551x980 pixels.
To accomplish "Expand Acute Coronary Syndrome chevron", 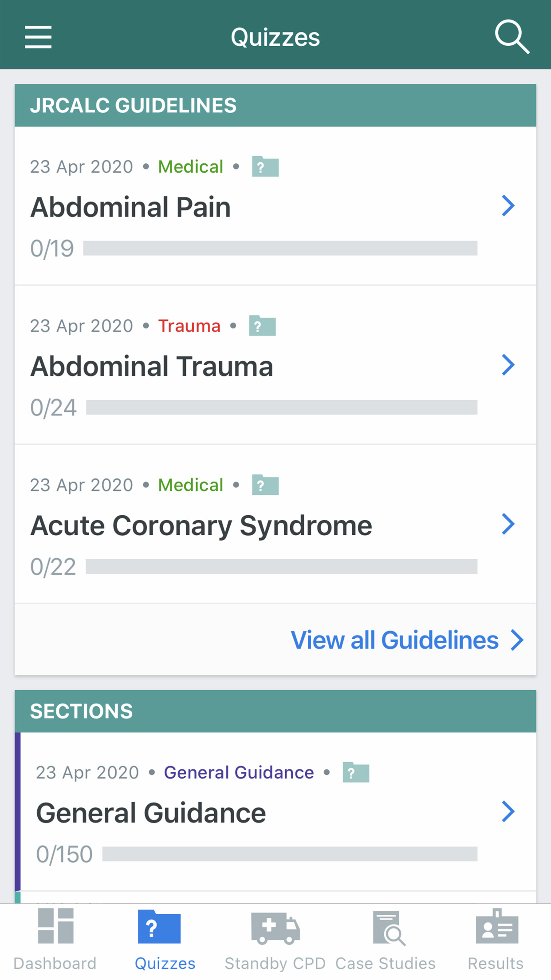I will point(508,524).
